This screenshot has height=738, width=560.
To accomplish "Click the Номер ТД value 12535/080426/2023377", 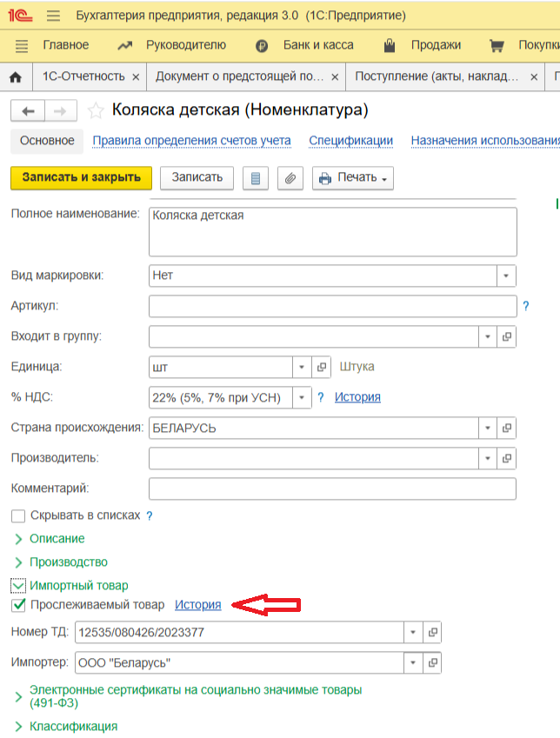I will 141,632.
